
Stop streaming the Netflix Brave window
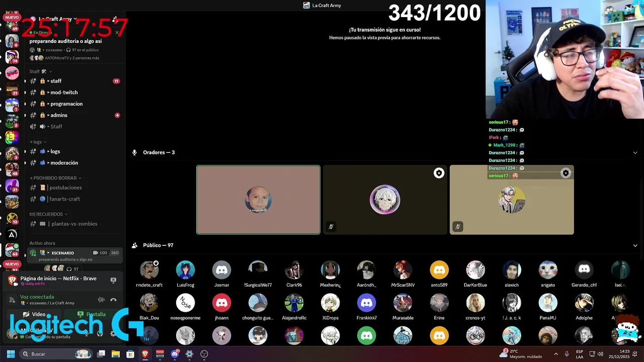(x=113, y=280)
